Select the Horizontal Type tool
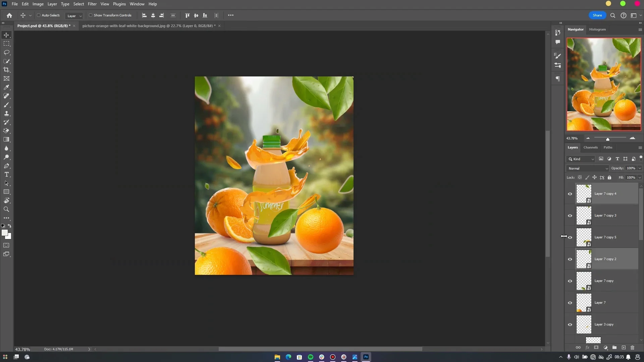644x362 pixels. [x=6, y=174]
